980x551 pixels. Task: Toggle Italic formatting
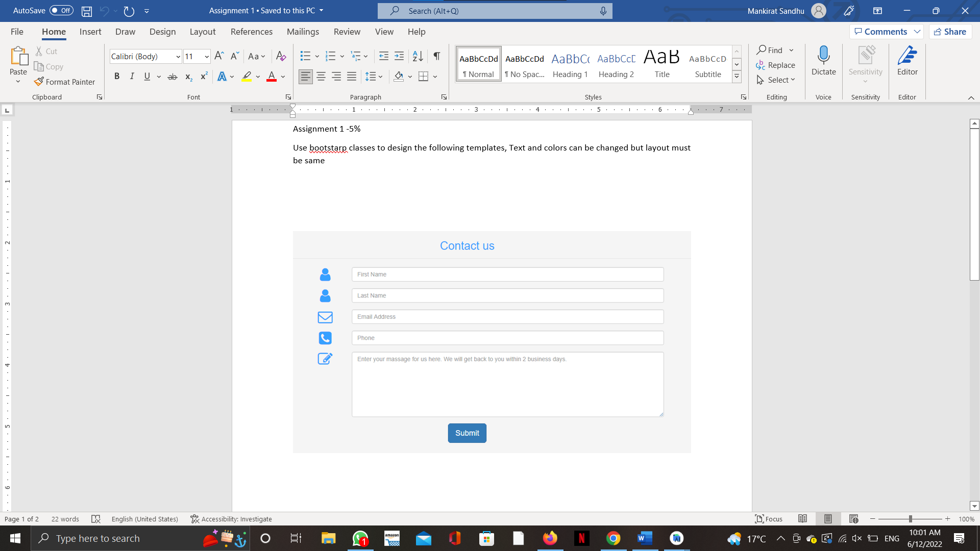(132, 77)
